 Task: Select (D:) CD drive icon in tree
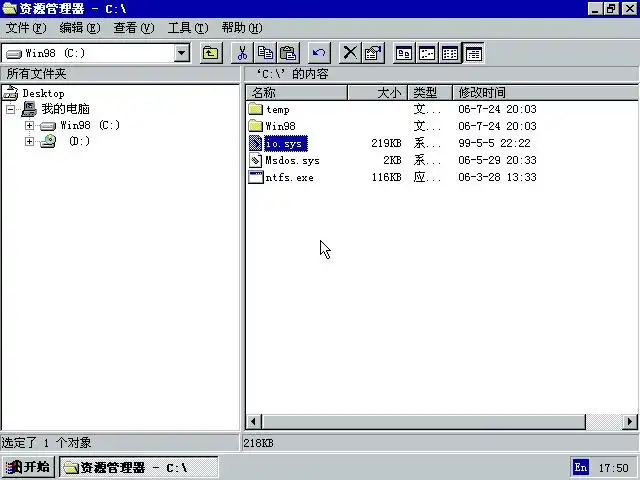coord(48,141)
